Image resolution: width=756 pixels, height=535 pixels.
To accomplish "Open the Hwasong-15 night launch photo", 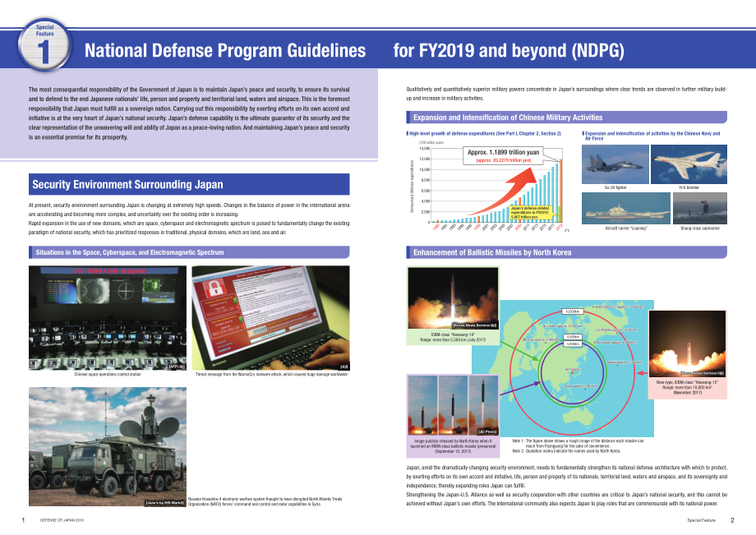I will tap(687, 344).
